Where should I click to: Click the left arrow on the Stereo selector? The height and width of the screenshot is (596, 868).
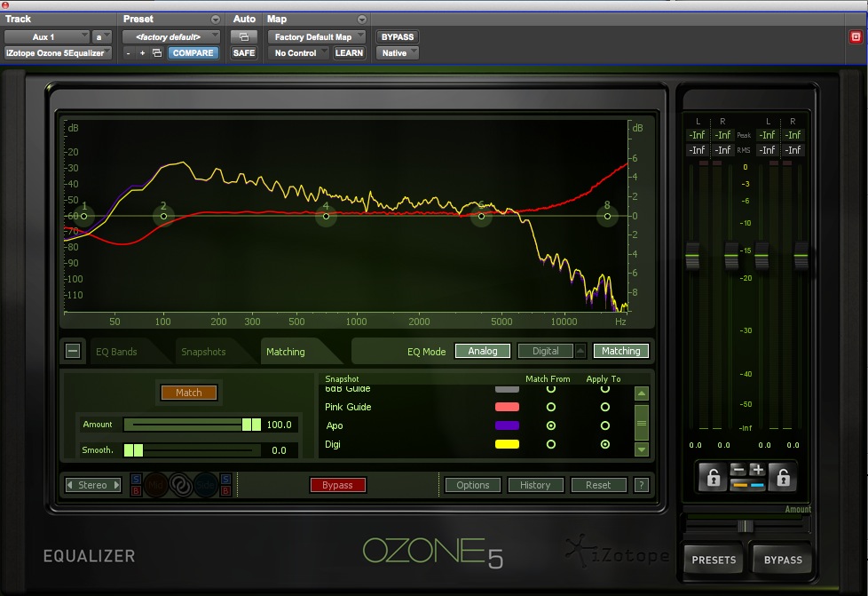pos(70,485)
